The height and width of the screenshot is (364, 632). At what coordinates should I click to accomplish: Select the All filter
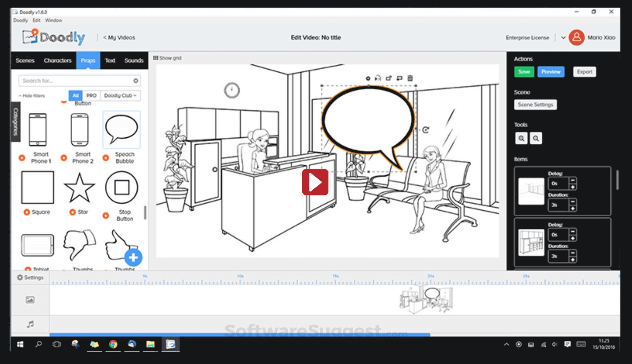pyautogui.click(x=76, y=95)
